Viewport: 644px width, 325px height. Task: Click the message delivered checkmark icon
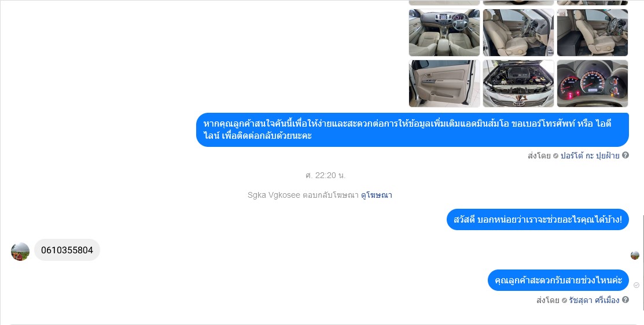point(636,285)
